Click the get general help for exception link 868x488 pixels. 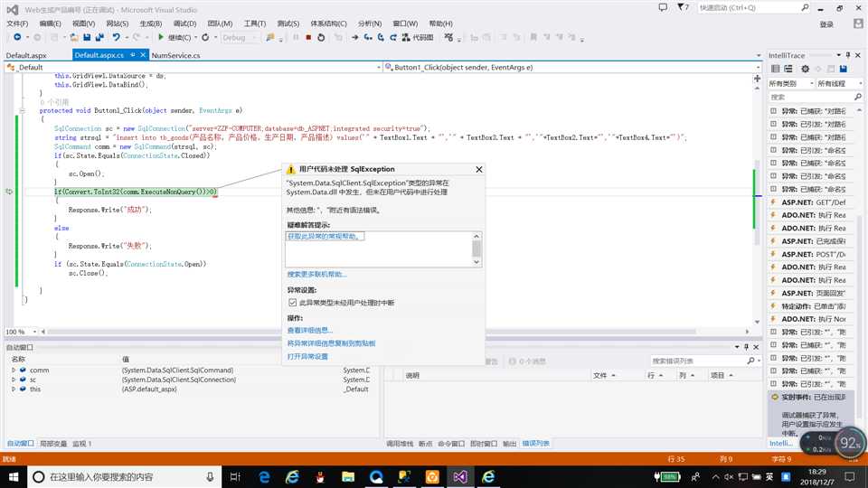click(x=324, y=236)
